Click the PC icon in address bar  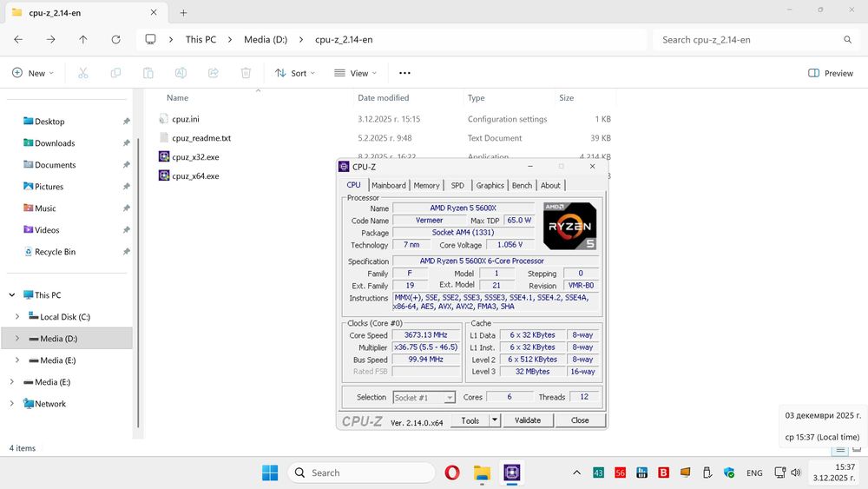(x=150, y=39)
